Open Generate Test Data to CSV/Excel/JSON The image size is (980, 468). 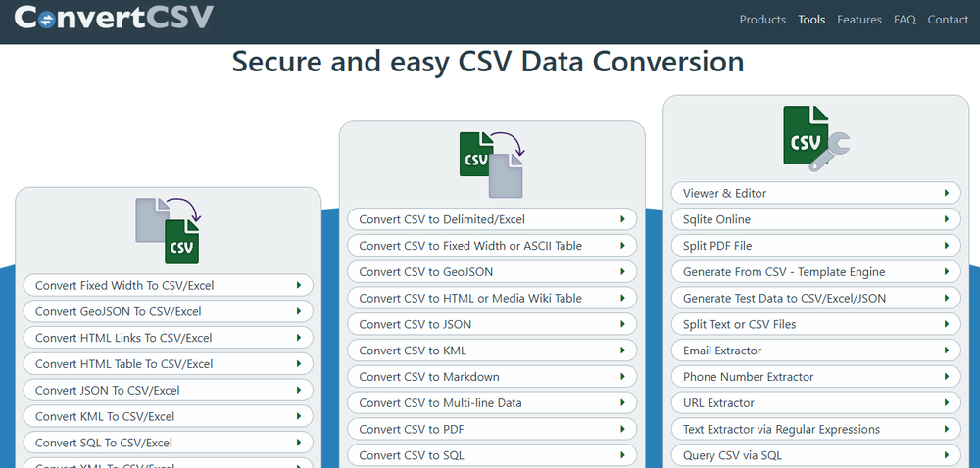(815, 298)
